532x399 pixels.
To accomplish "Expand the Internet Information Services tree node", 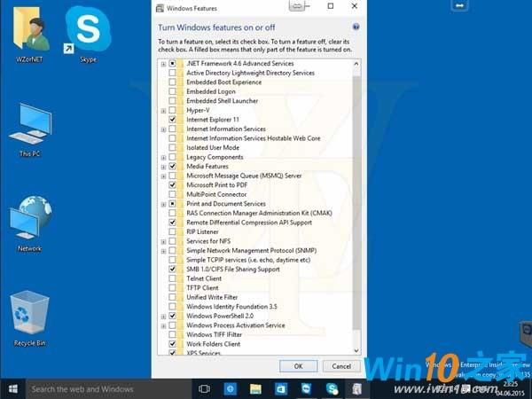I will (163, 129).
